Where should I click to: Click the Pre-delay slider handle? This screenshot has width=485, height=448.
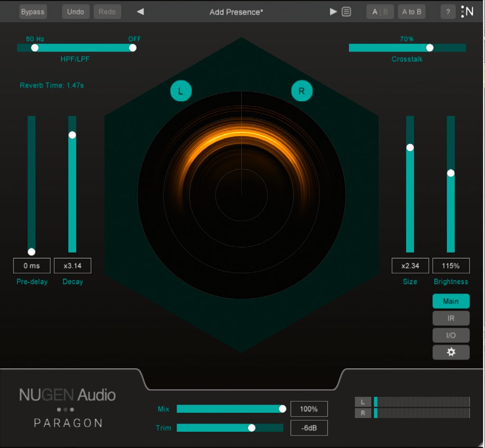[31, 252]
